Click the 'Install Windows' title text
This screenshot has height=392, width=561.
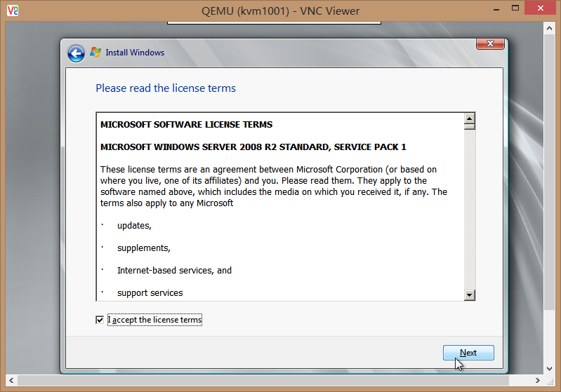click(135, 53)
